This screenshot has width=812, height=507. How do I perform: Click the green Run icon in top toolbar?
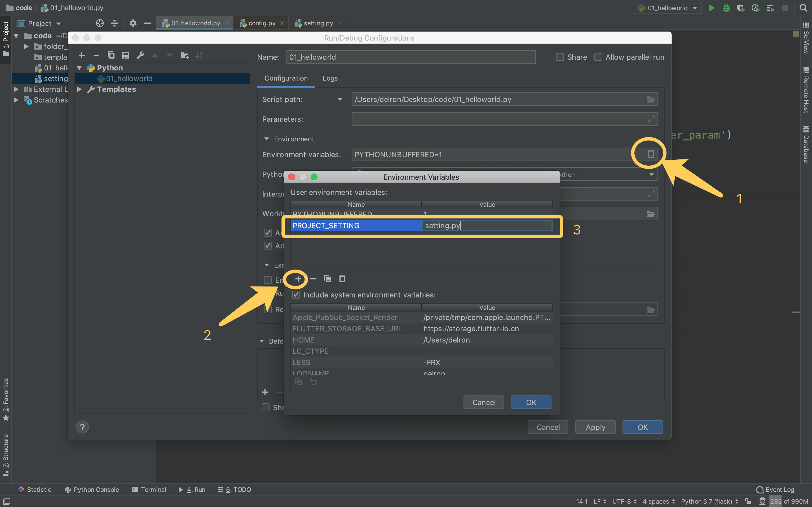711,8
